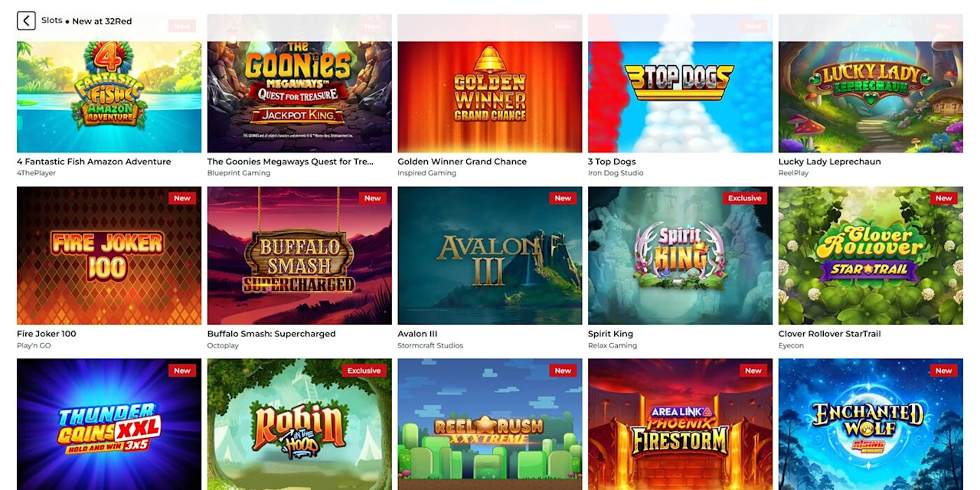This screenshot has height=490, width=980.
Task: Click the New badge on Fire Joker 100
Action: tap(182, 198)
